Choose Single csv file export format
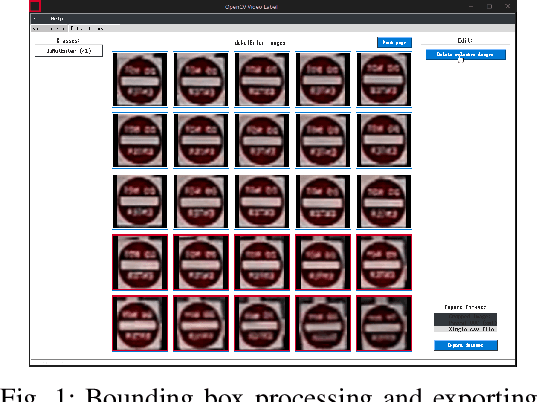Viewport: 538px width, 402px height. (465, 329)
